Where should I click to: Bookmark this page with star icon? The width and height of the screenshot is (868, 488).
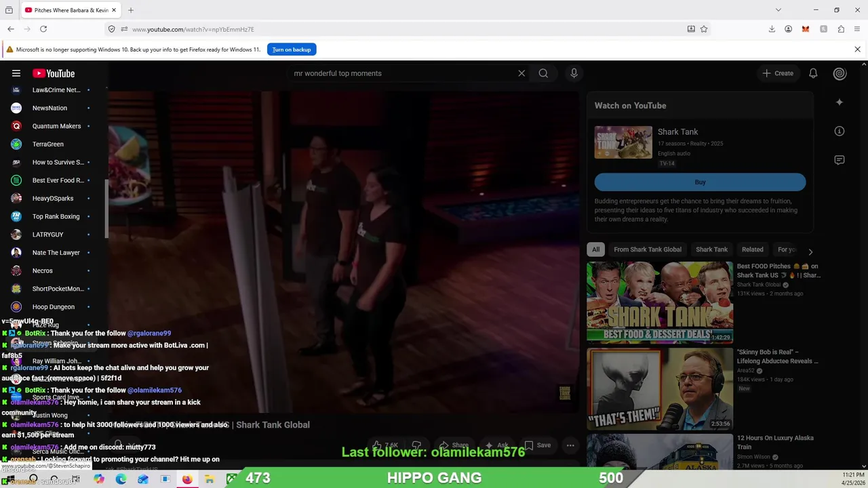tap(704, 29)
